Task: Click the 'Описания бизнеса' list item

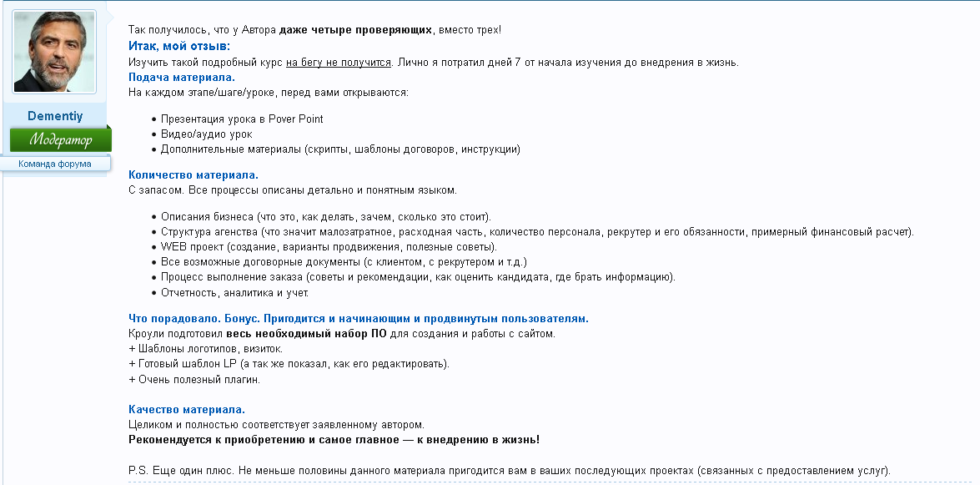Action: click(x=325, y=217)
